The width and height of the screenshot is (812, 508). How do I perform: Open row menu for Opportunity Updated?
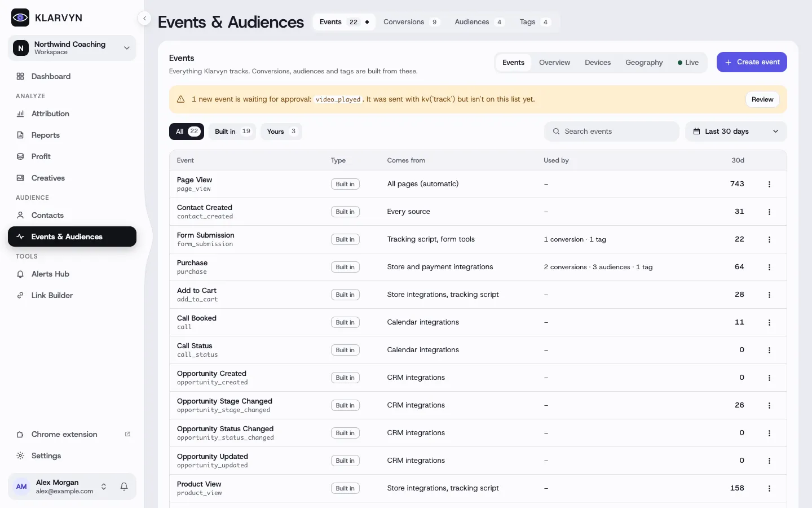769,461
